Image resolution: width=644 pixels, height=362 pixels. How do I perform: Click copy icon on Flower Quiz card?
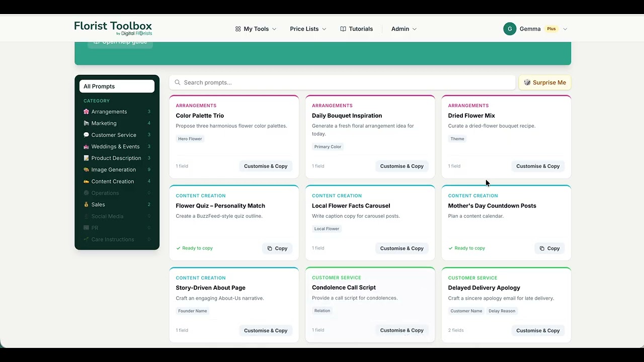pyautogui.click(x=270, y=248)
